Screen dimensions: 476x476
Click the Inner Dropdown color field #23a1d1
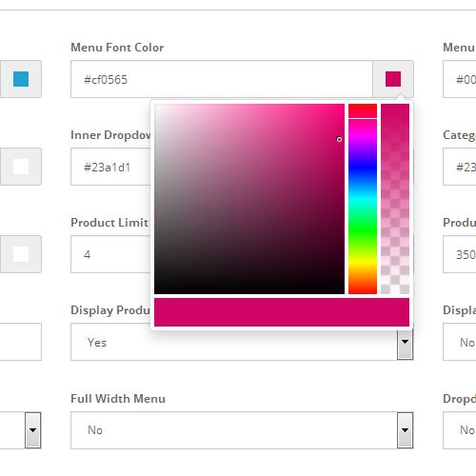point(110,167)
